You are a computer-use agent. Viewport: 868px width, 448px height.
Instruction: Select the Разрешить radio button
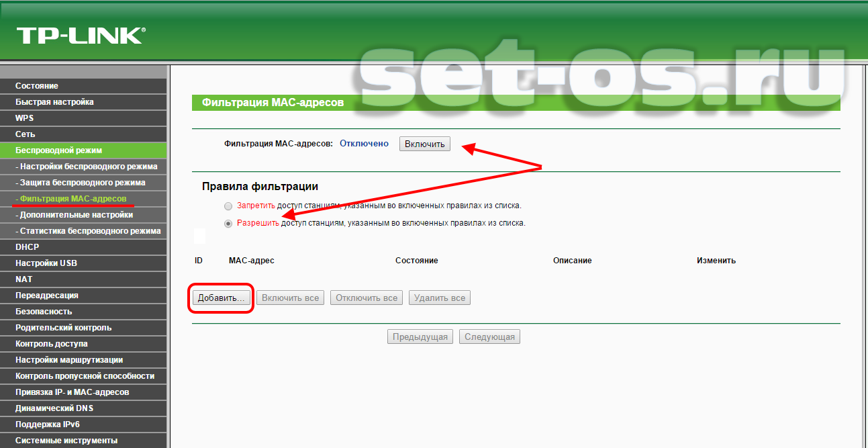click(x=229, y=223)
